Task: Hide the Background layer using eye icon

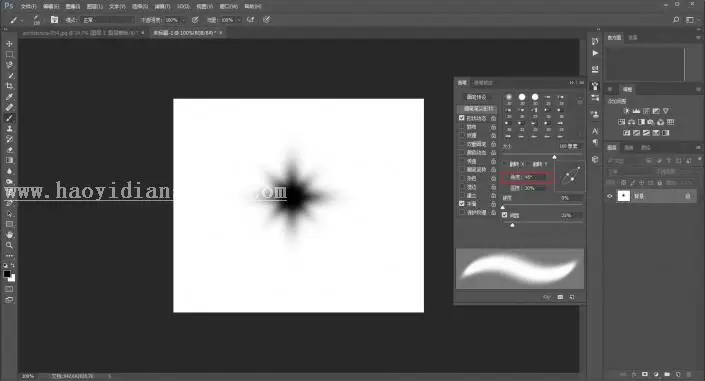Action: click(x=610, y=196)
